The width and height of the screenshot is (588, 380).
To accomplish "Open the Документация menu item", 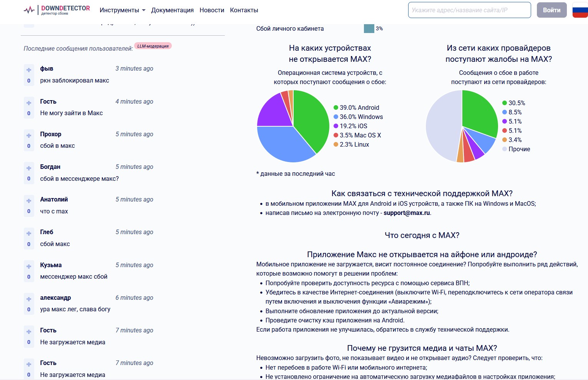I will pos(172,10).
